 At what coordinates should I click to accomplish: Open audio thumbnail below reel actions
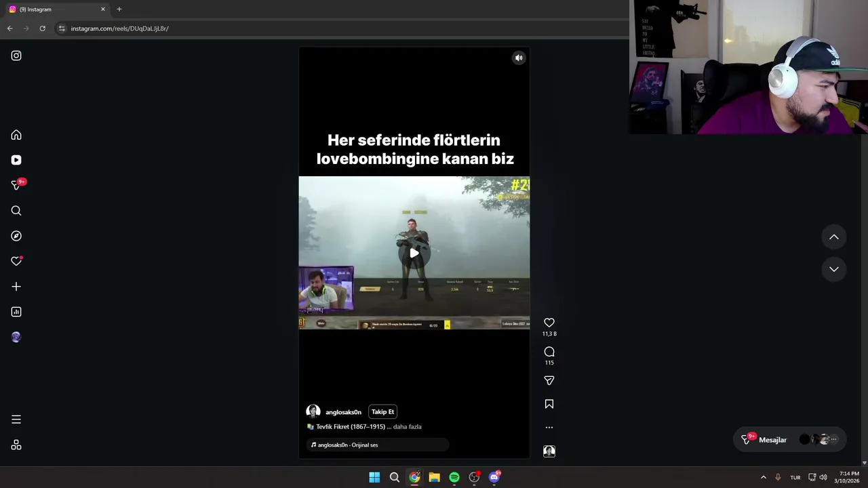[549, 451]
